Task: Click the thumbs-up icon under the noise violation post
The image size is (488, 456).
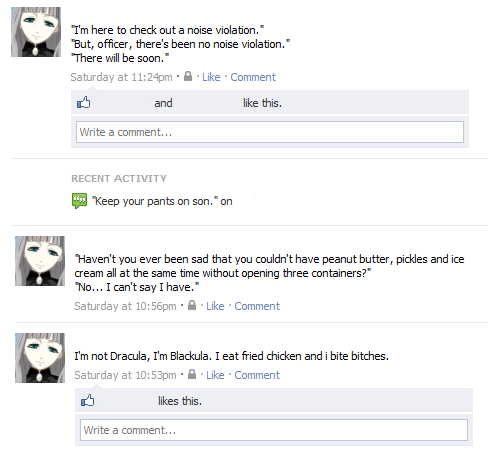Action: 84,103
